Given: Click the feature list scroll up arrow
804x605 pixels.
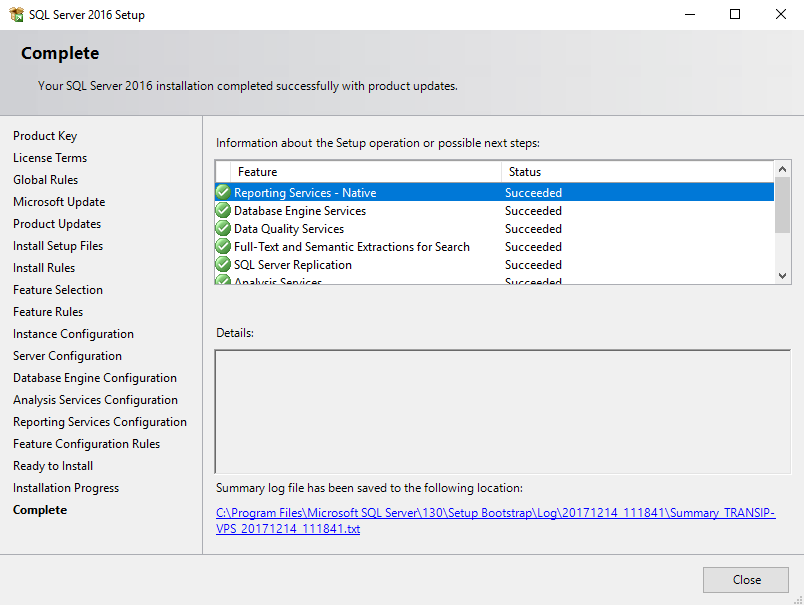Looking at the screenshot, I should tap(782, 169).
